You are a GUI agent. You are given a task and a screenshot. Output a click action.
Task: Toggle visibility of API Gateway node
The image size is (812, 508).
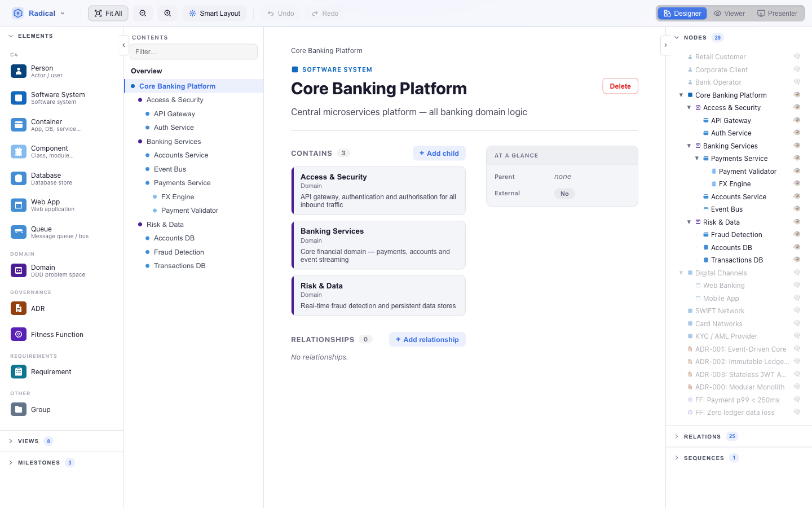pos(797,120)
